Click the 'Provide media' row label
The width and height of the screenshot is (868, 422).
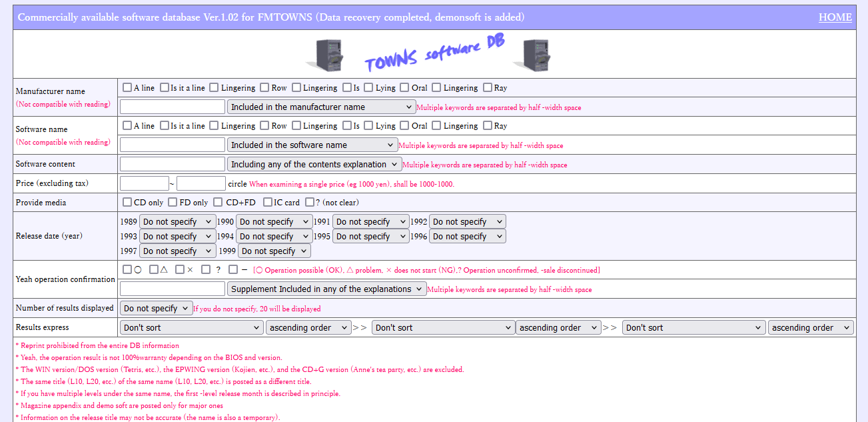(41, 202)
